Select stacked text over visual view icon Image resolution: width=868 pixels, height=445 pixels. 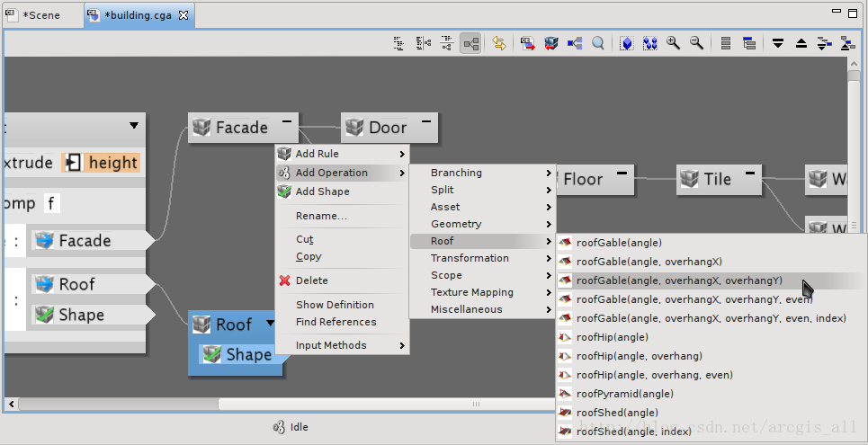pos(447,43)
